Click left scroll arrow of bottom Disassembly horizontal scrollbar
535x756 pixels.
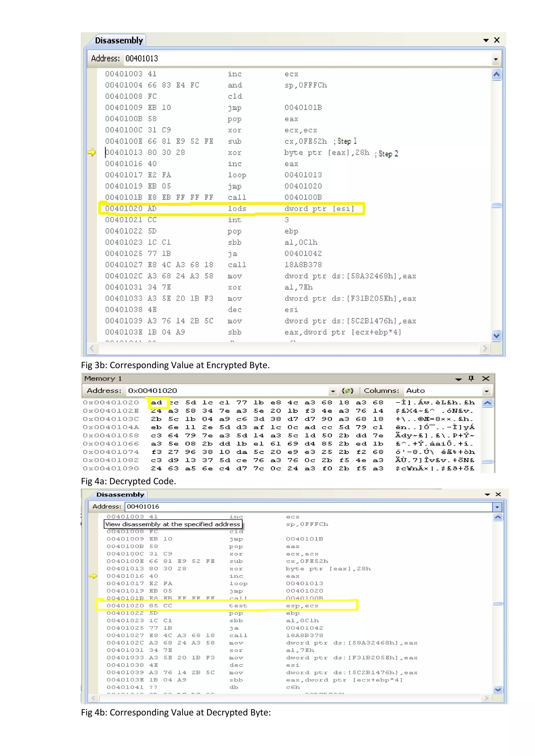tap(93, 698)
